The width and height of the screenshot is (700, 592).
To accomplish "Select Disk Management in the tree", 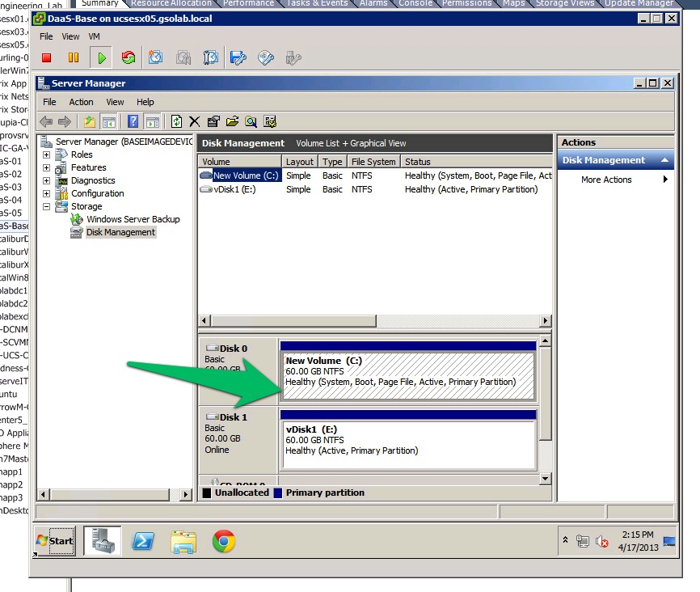I will click(120, 232).
